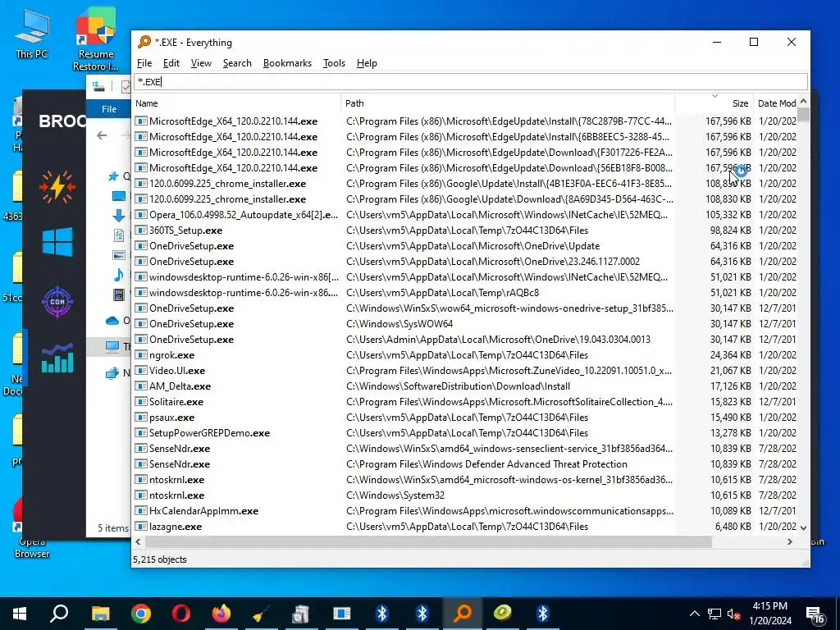Show hidden system tray icons chevron
The image size is (840, 630).
click(694, 614)
